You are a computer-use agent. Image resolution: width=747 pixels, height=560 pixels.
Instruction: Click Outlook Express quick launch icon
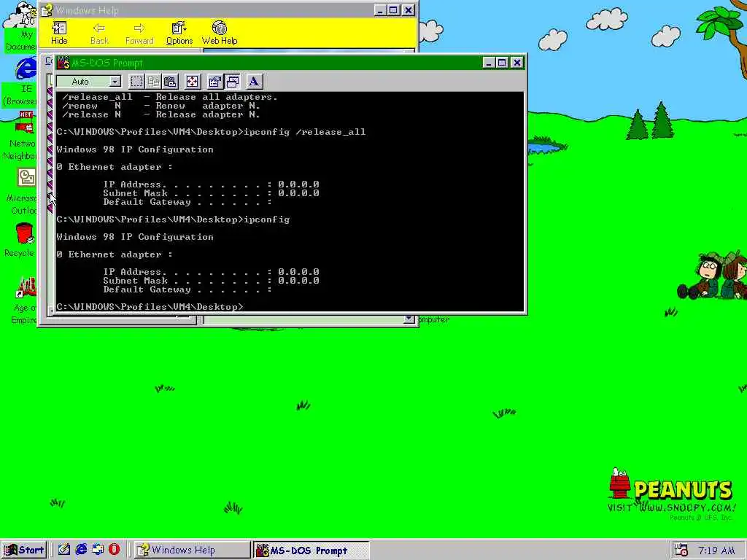tap(98, 550)
